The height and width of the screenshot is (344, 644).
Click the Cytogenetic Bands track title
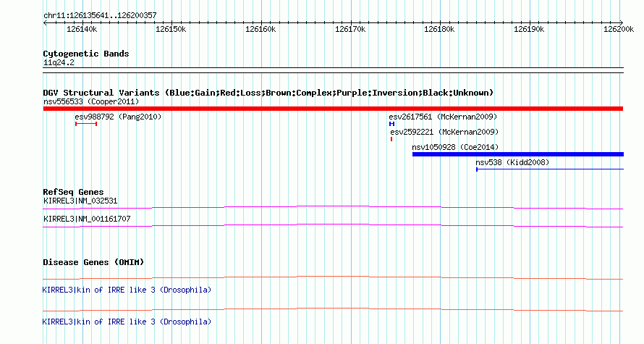coord(86,54)
